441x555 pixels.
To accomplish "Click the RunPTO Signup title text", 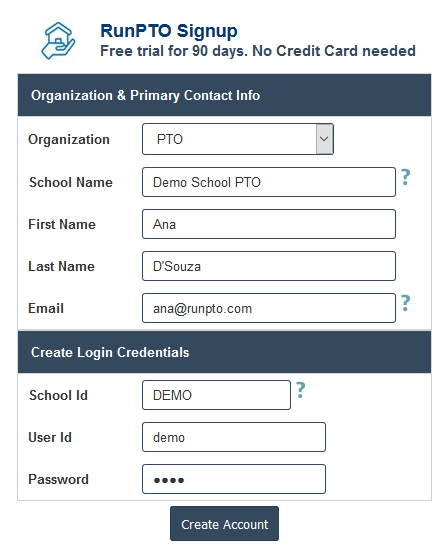I will [169, 31].
